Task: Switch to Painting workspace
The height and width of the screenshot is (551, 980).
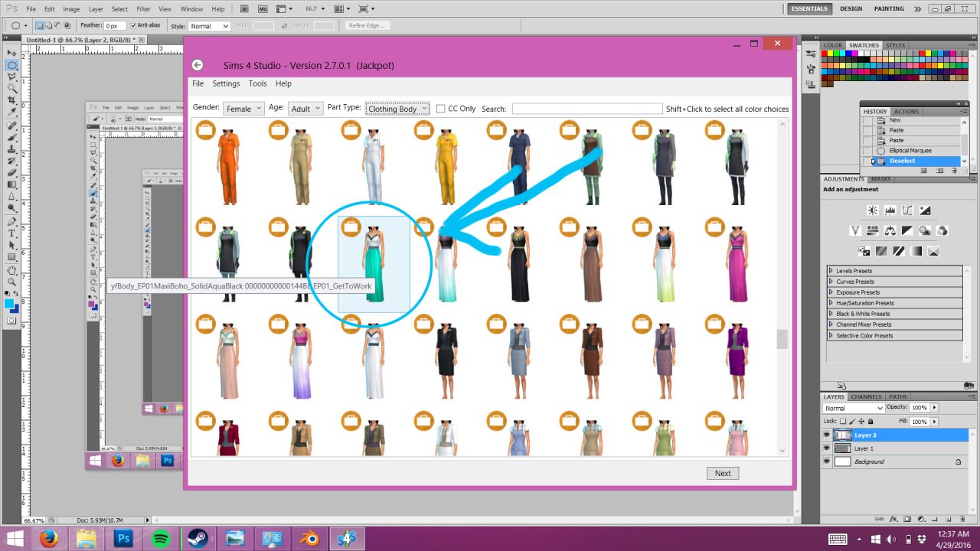Action: coord(889,9)
